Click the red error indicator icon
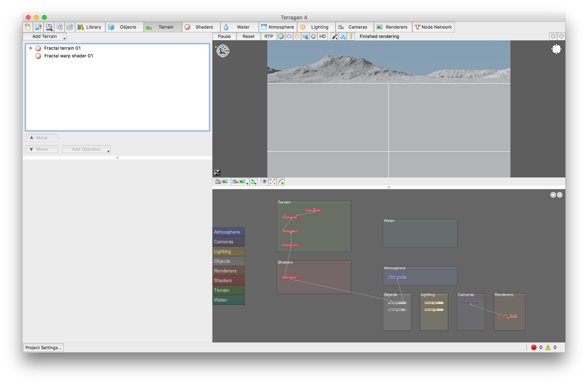The width and height of the screenshot is (588, 385). (x=534, y=347)
